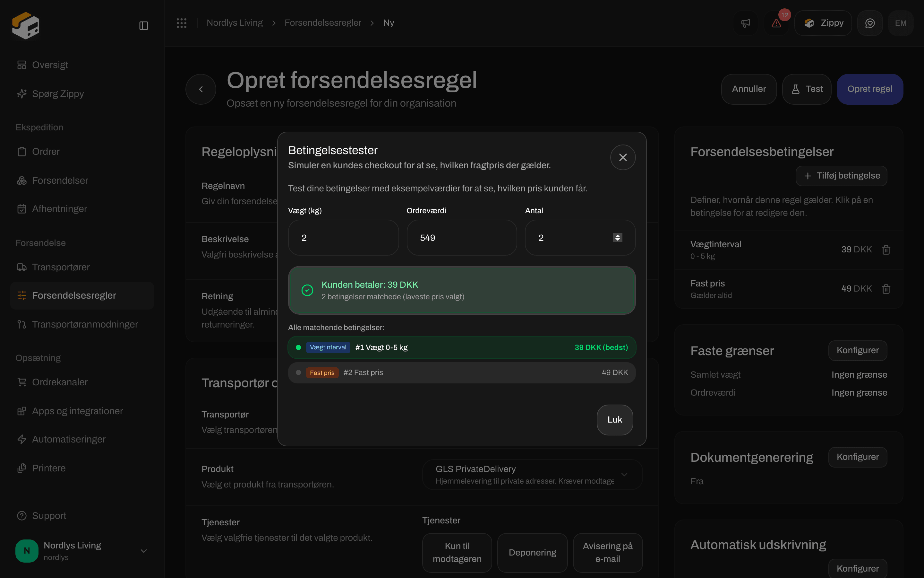This screenshot has width=924, height=578.
Task: Open Transportører in the sidebar
Action: [x=82, y=267]
